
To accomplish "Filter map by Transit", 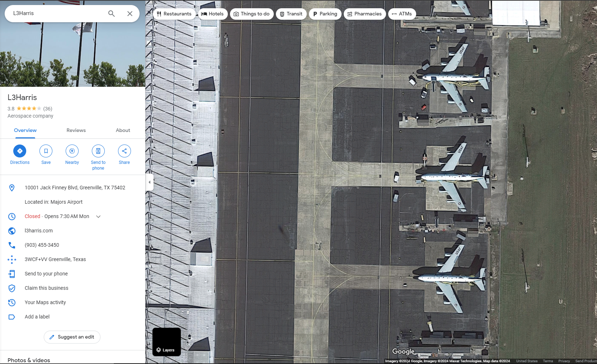I will click(291, 14).
